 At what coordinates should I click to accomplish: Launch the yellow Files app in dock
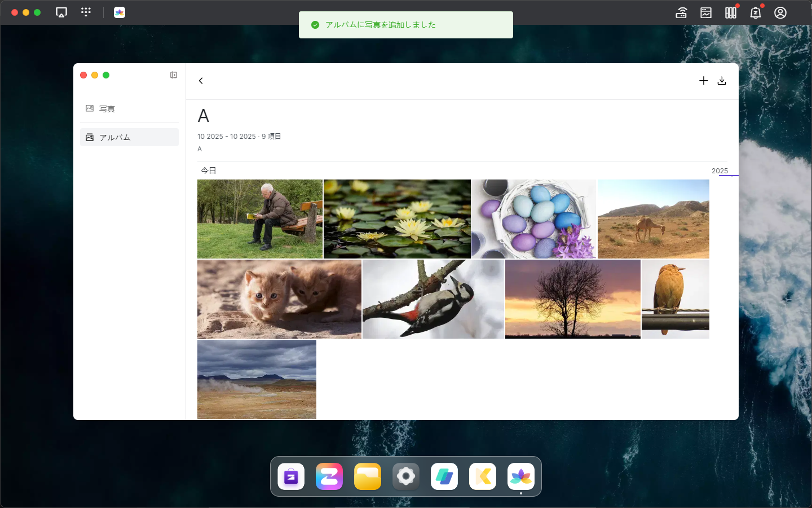click(x=368, y=476)
